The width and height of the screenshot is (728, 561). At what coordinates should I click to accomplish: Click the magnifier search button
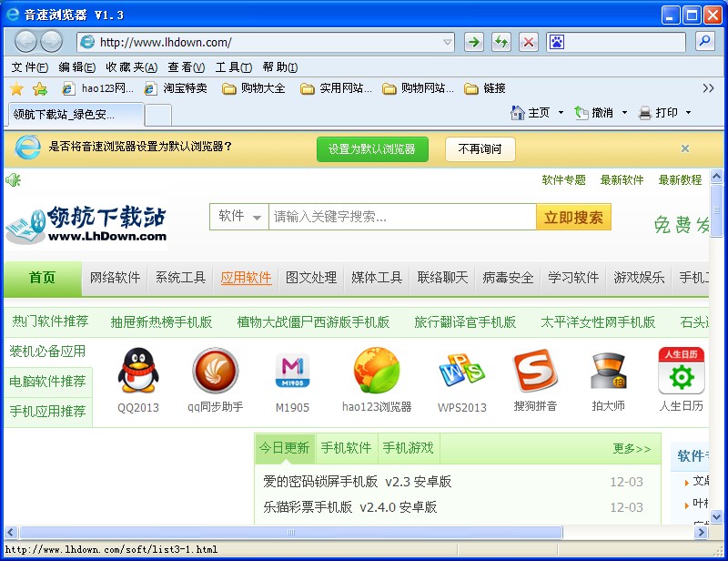[704, 41]
